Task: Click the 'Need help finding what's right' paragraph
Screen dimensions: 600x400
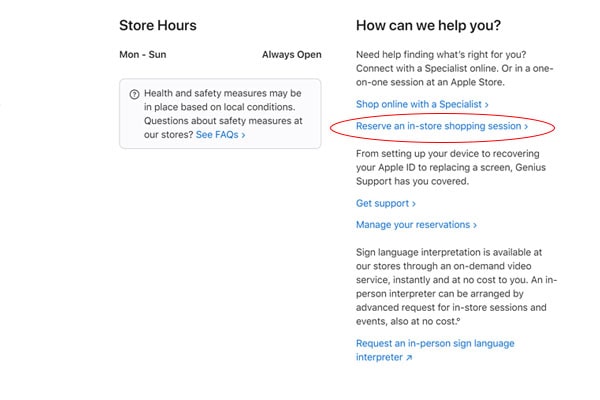Action: (x=455, y=68)
